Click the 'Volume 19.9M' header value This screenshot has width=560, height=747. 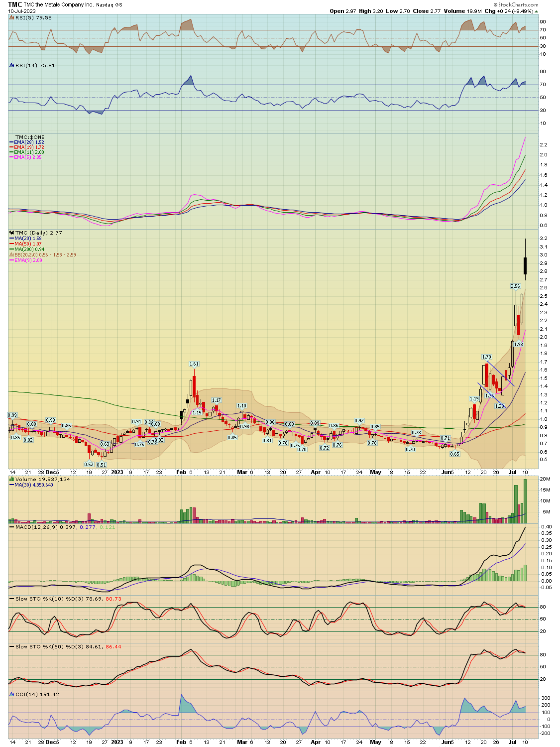click(x=462, y=11)
